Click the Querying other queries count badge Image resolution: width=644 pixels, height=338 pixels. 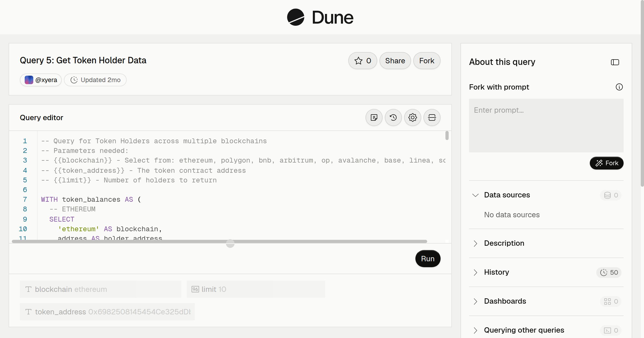[x=611, y=330]
